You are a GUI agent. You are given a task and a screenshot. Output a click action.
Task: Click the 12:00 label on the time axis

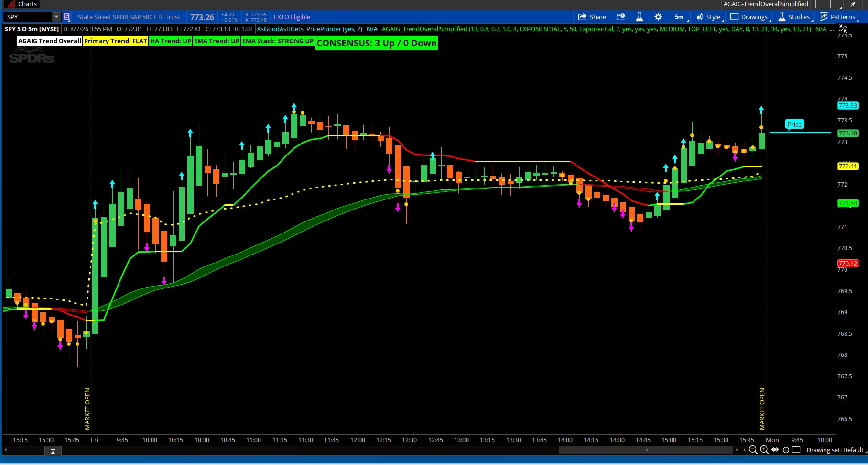[358, 440]
